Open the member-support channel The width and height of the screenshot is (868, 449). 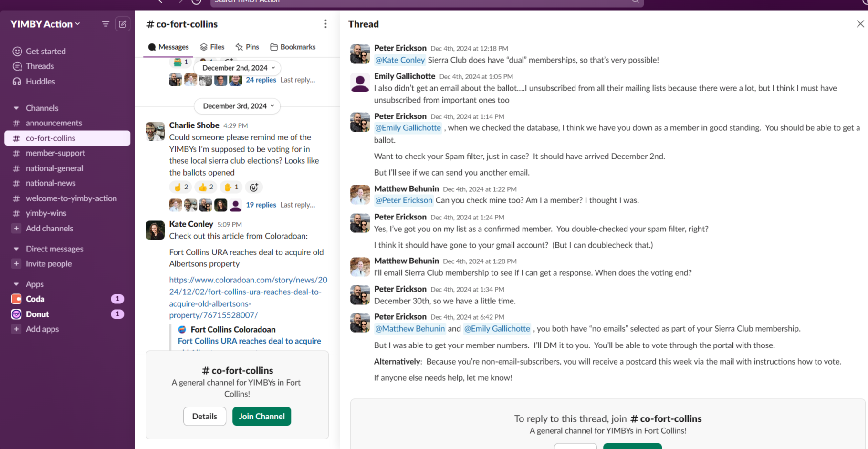tap(67, 153)
